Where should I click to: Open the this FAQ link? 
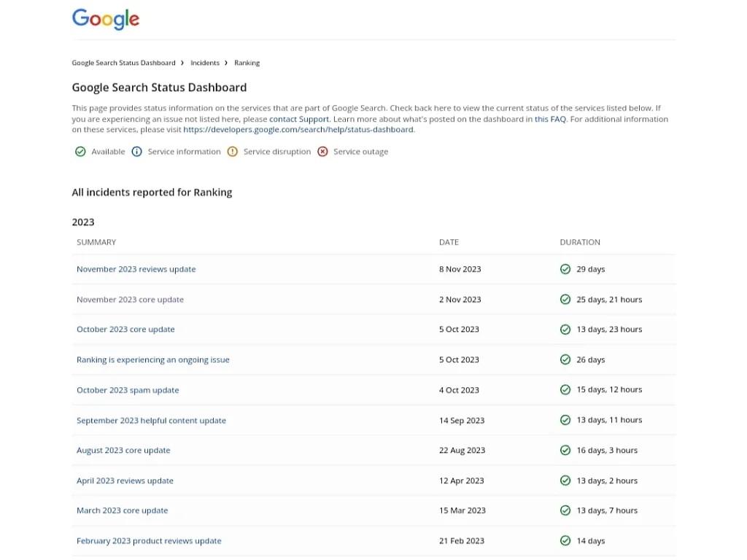click(x=550, y=119)
